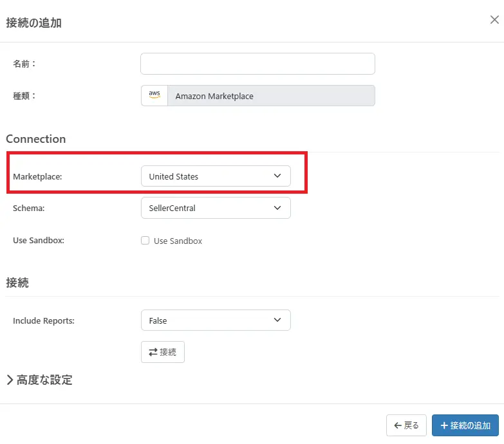Enable the Use Sandbox checkbox
Viewport: 504px width, 444px height.
pos(145,241)
